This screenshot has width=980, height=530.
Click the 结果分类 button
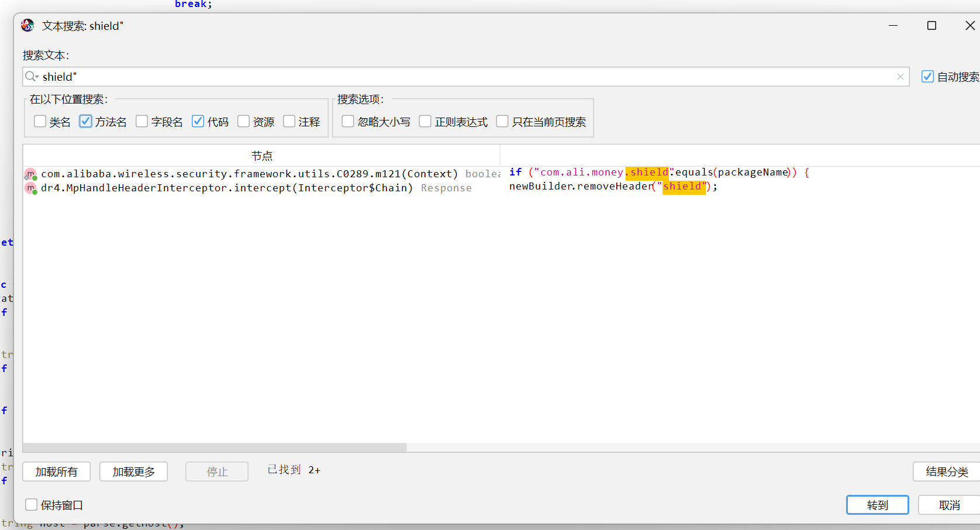tap(947, 472)
